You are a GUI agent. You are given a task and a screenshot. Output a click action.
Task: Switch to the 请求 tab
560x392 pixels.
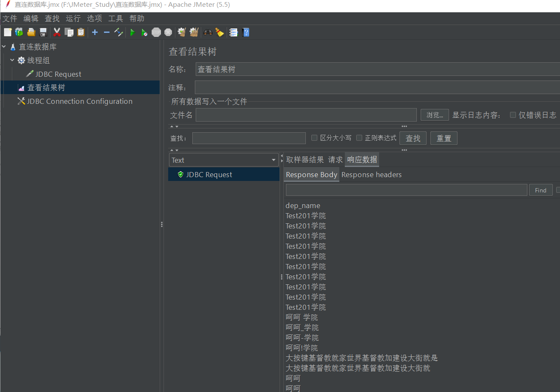(335, 159)
